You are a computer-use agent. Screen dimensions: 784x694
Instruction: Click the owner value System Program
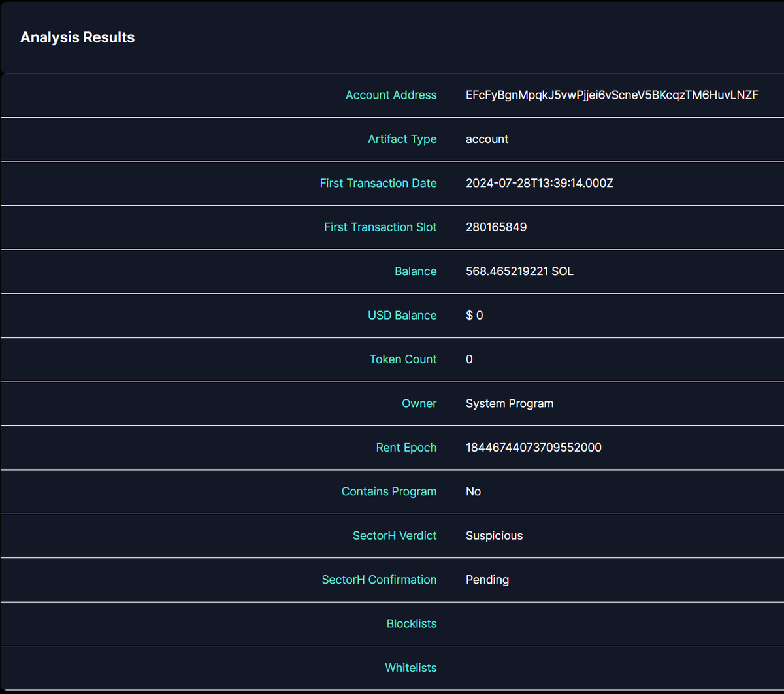tap(510, 403)
